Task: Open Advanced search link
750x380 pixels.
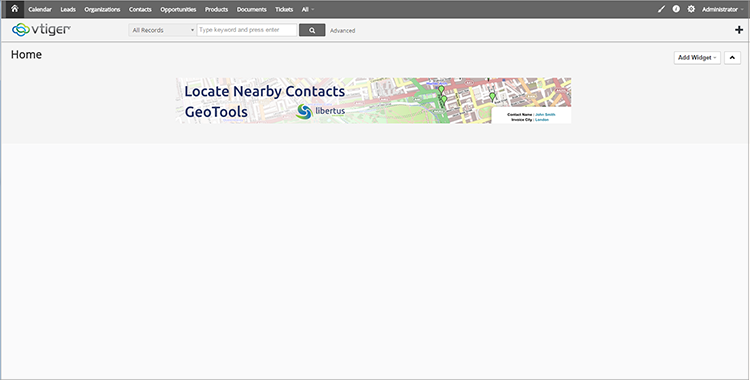Action: pyautogui.click(x=342, y=31)
